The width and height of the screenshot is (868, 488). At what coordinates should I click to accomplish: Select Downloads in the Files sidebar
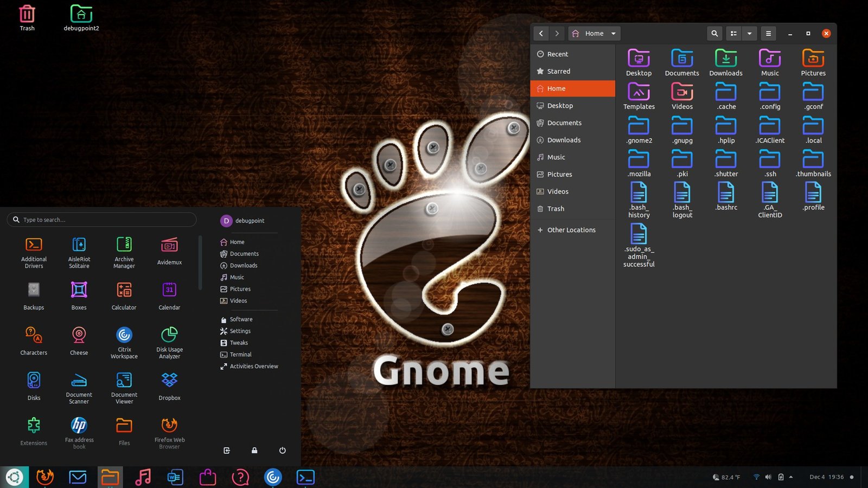(x=564, y=140)
